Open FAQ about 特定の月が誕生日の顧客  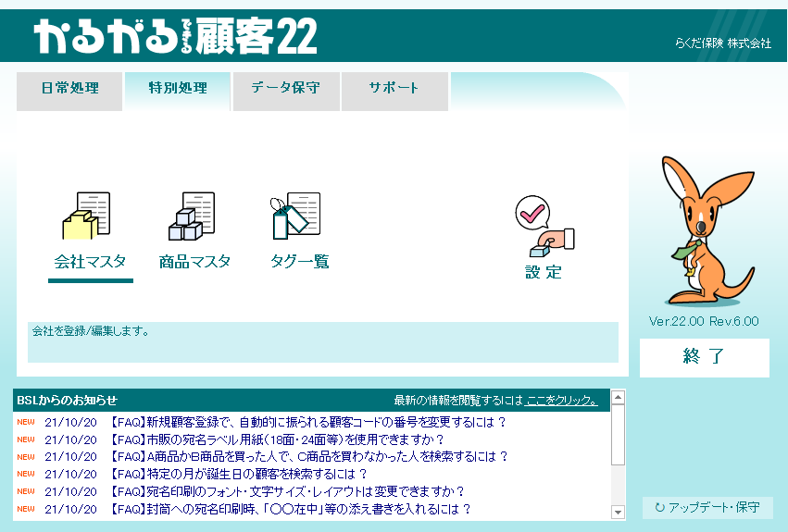pyautogui.click(x=238, y=474)
